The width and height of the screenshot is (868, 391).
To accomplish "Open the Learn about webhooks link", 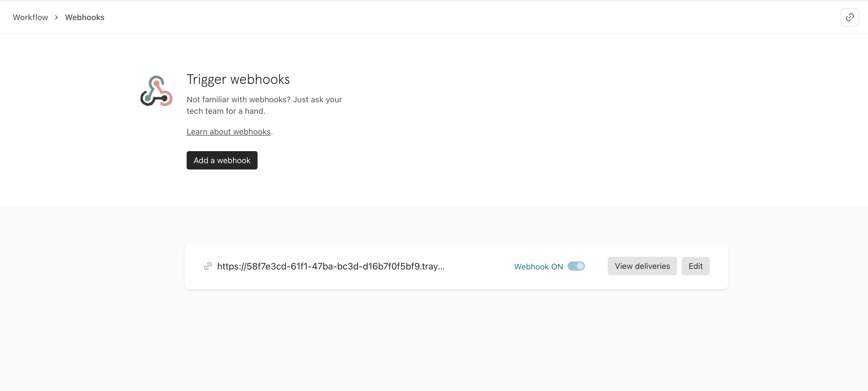I will (x=229, y=132).
